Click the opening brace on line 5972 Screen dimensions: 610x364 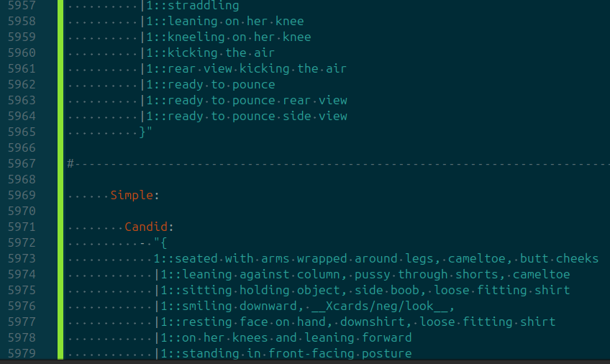click(163, 243)
